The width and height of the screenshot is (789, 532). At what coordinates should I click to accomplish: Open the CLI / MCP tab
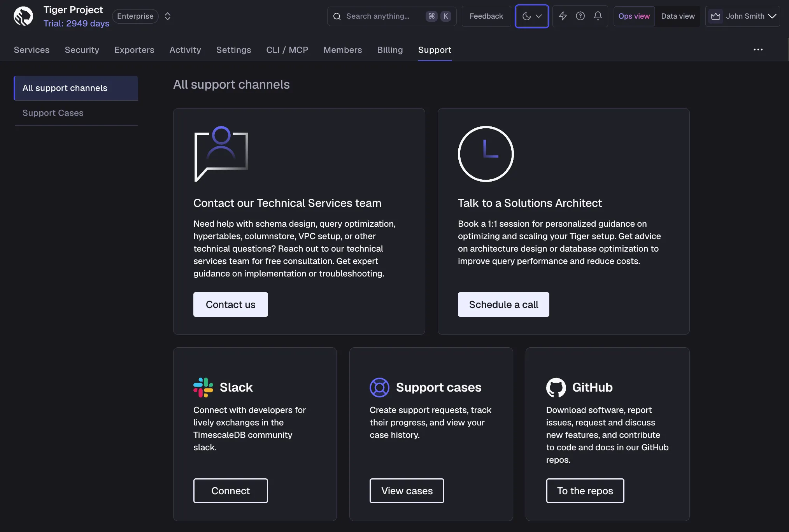(x=287, y=50)
